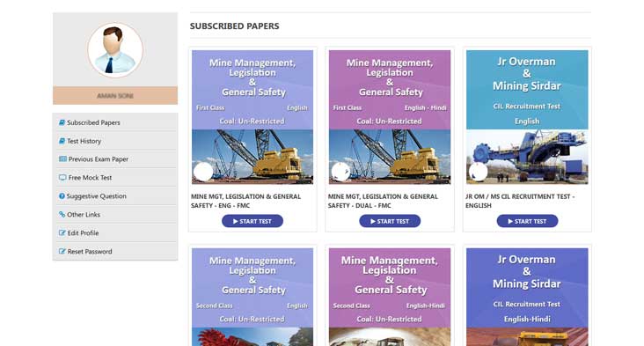The height and width of the screenshot is (346, 644).
Task: Open First Class English Mine Management cover
Action: coord(252,117)
